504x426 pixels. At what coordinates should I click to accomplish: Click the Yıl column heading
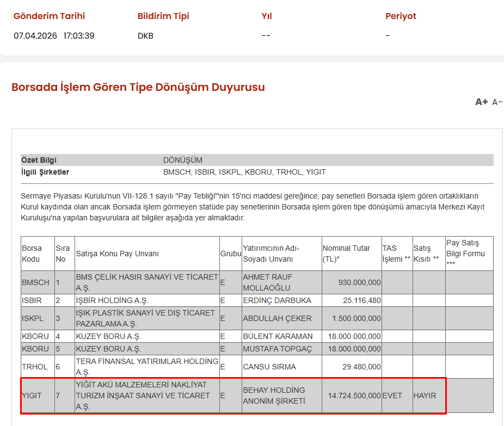(x=267, y=16)
